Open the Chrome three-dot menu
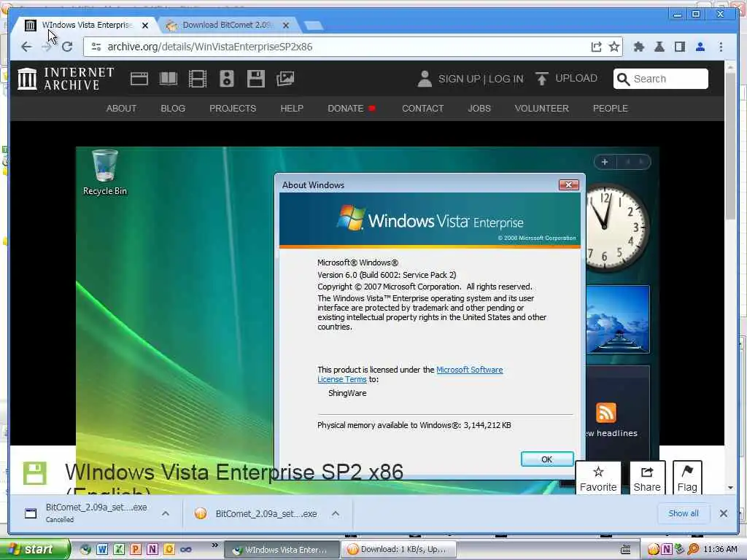The height and width of the screenshot is (560, 747). (x=721, y=47)
